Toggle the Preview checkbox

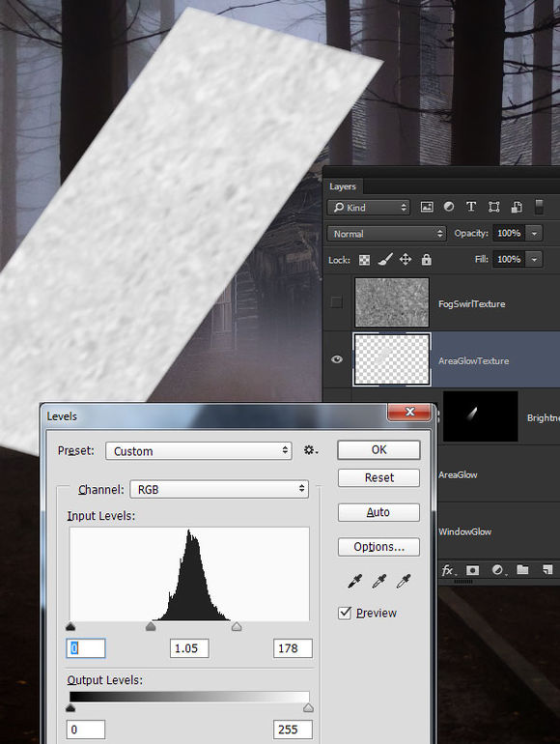click(345, 613)
